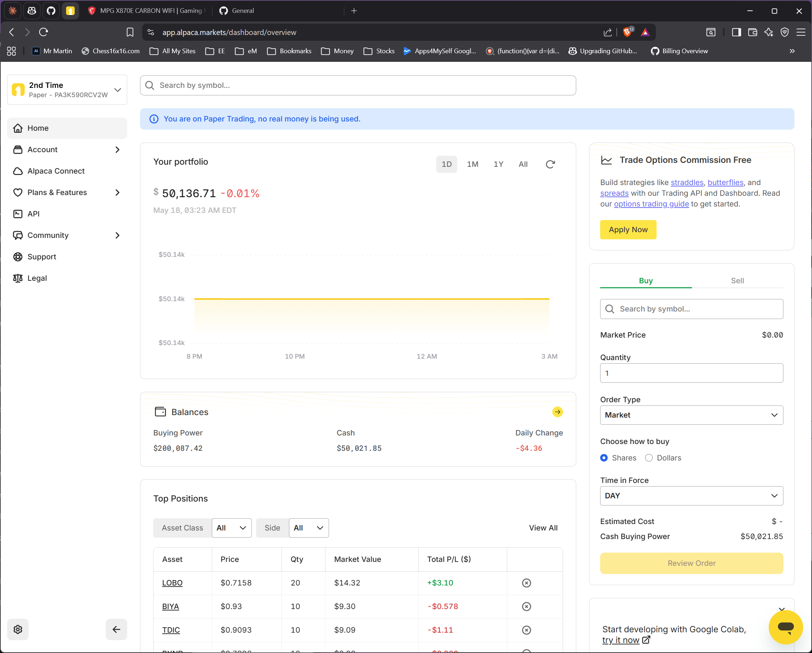Click the Quantity input field
The image size is (812, 653).
pyautogui.click(x=692, y=373)
